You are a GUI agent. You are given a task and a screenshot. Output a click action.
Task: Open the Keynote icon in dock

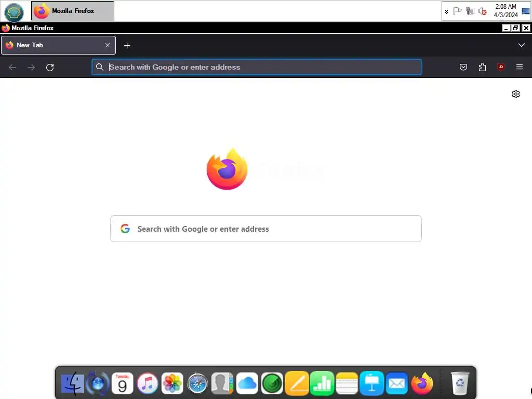[x=372, y=383]
